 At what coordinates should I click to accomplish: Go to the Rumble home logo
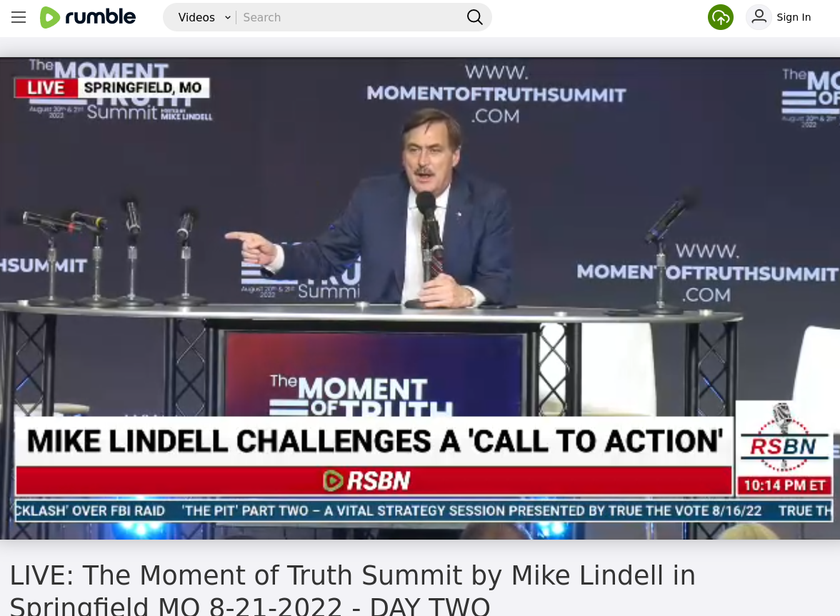(x=88, y=17)
